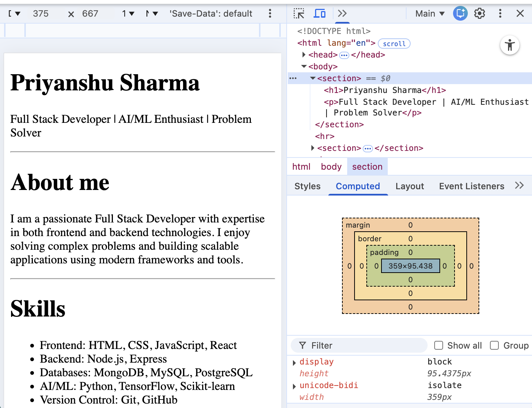Open DevTools customize three-dot menu

click(x=500, y=14)
